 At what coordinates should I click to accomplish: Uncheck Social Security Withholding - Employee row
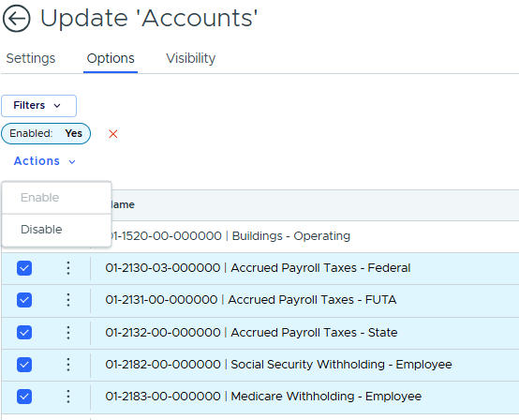pyautogui.click(x=24, y=365)
